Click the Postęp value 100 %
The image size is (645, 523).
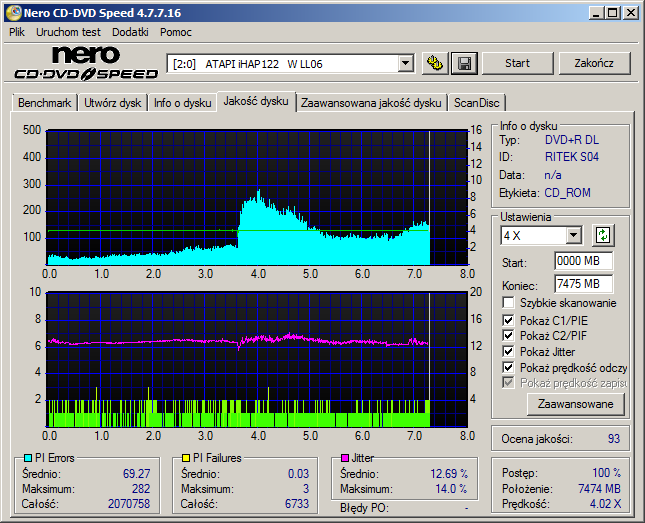[x=606, y=473]
